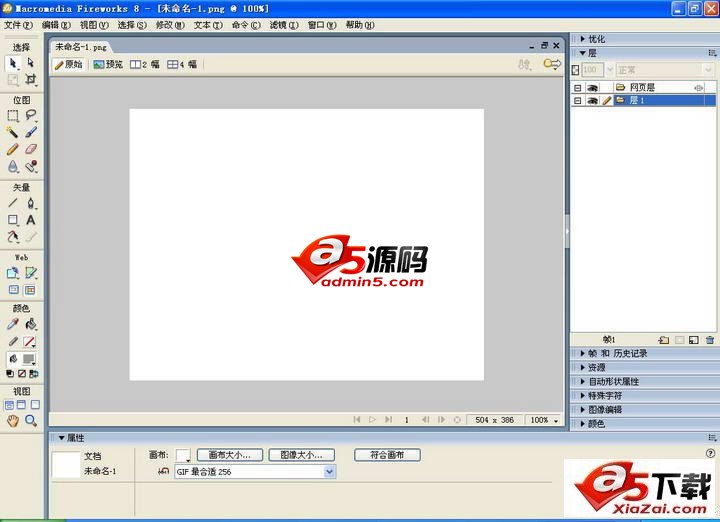Toggle the lock column pencil of 层 1
Screen dimensions: 720x522
coord(607,101)
